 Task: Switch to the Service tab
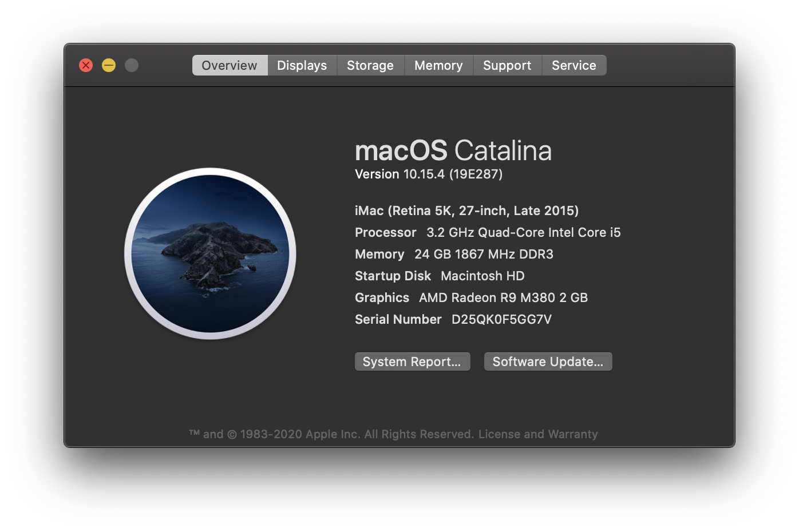pyautogui.click(x=574, y=65)
